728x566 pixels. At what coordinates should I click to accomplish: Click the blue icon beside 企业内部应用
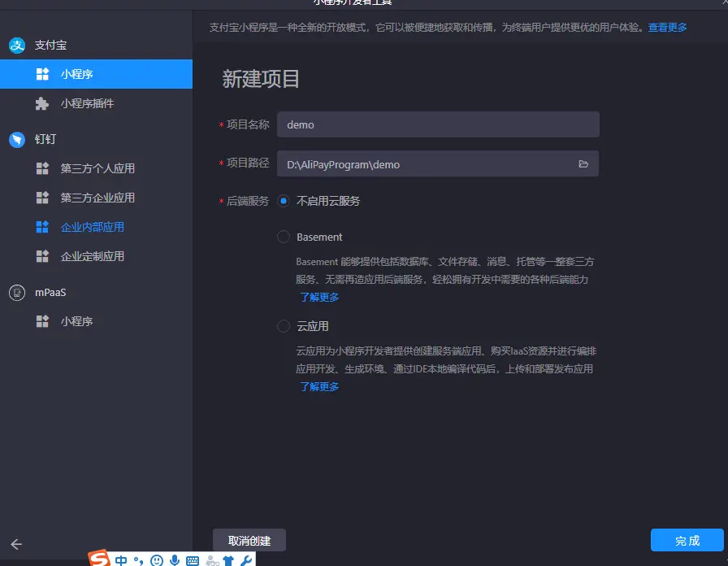[x=42, y=227]
